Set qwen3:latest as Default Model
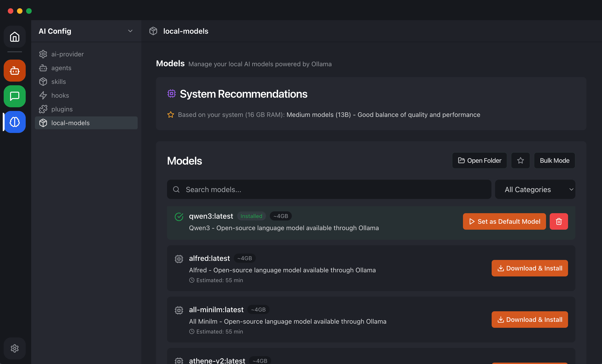Image resolution: width=602 pixels, height=364 pixels. [504, 221]
